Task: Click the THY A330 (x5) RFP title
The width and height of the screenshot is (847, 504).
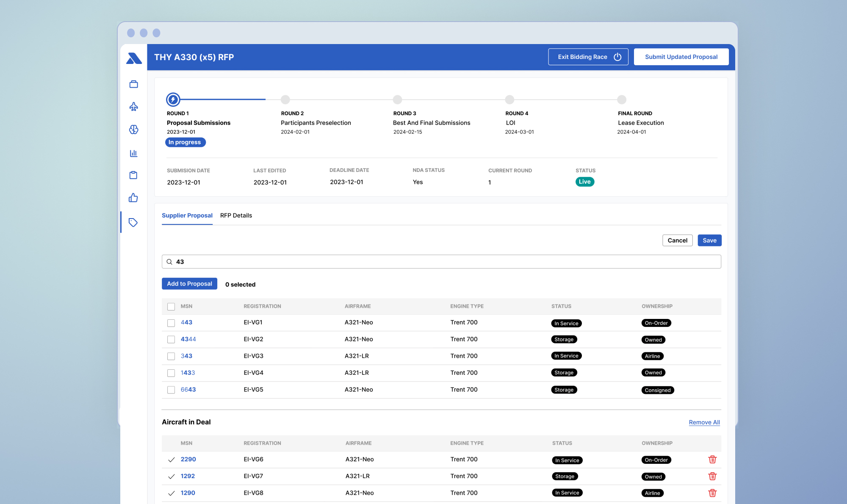Action: [x=194, y=57]
